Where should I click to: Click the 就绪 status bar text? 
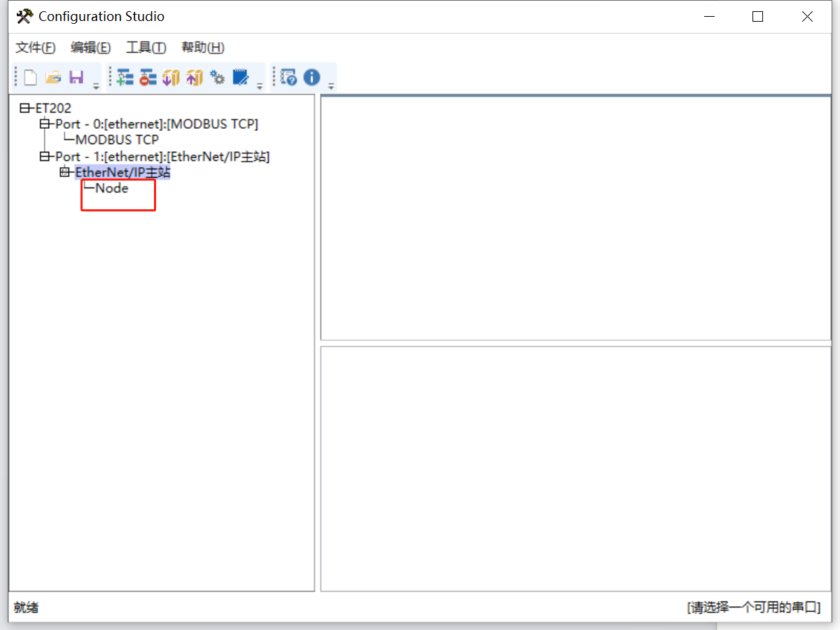coord(26,608)
